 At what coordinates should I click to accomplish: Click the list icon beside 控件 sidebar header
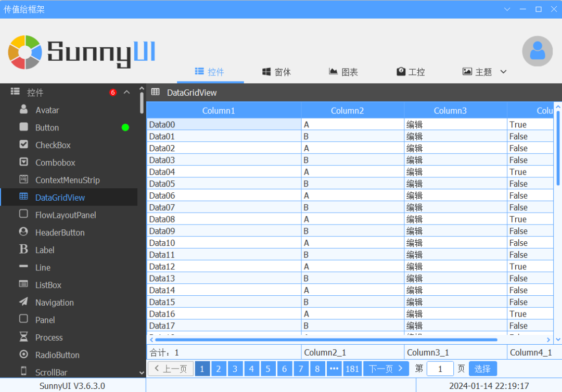click(x=15, y=92)
